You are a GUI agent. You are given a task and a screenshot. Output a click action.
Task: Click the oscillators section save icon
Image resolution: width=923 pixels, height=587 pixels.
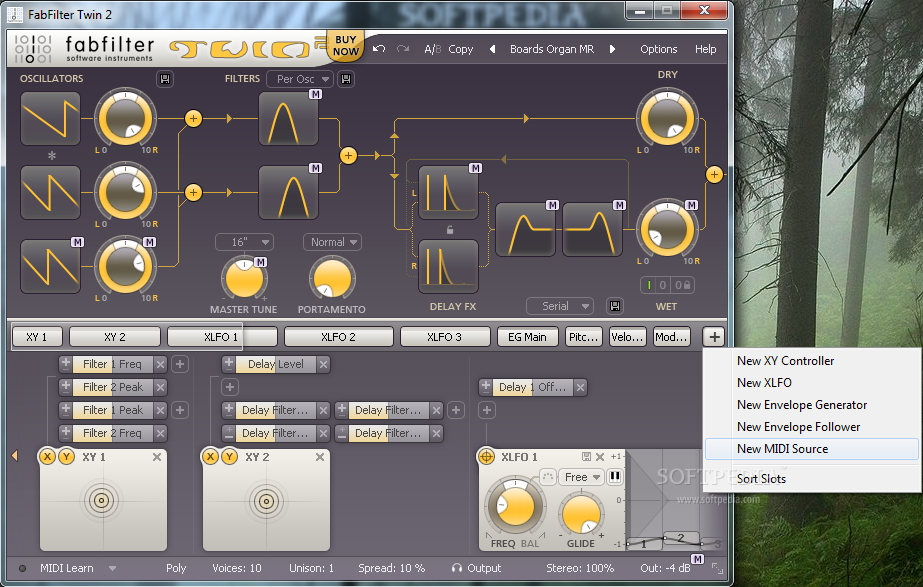click(x=165, y=79)
